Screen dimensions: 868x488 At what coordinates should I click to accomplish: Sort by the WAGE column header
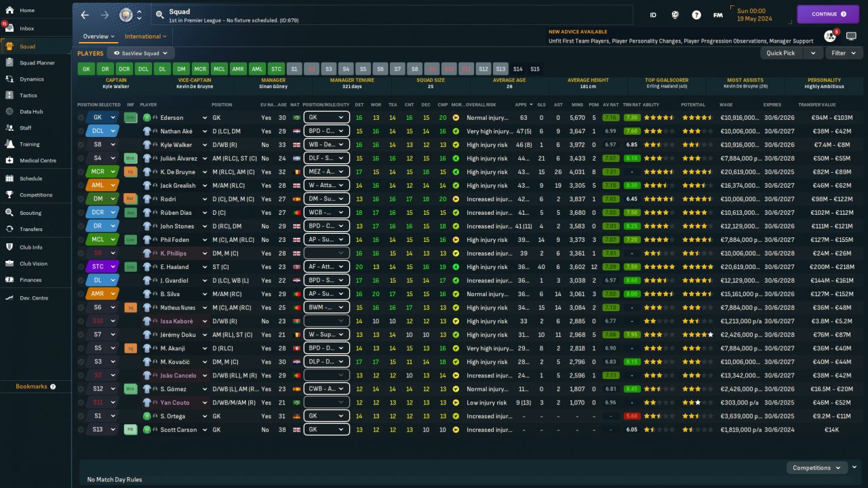(726, 105)
